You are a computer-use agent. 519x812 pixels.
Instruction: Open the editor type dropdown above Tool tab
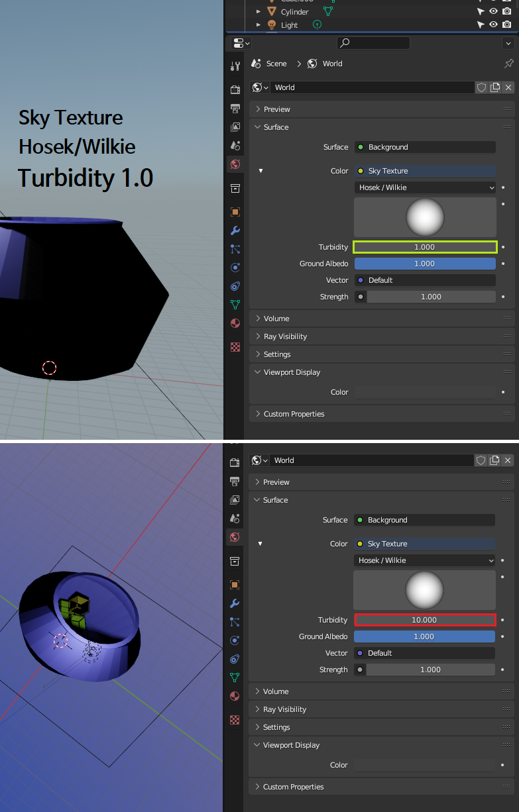point(241,43)
